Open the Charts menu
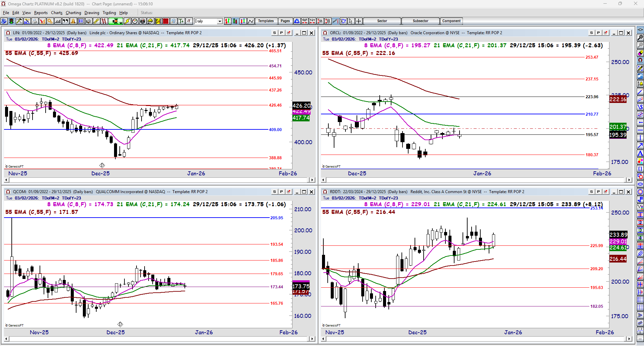Screen dimensions: 644x346 (57, 13)
